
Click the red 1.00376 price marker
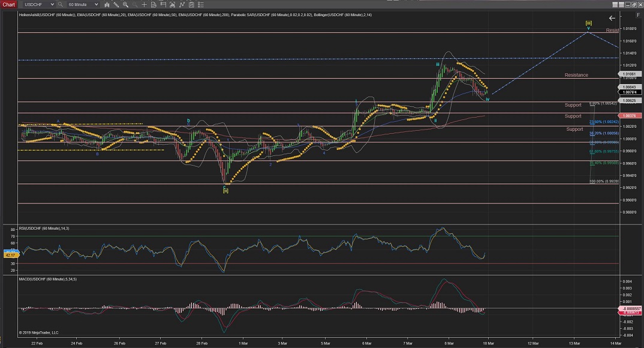pyautogui.click(x=629, y=116)
